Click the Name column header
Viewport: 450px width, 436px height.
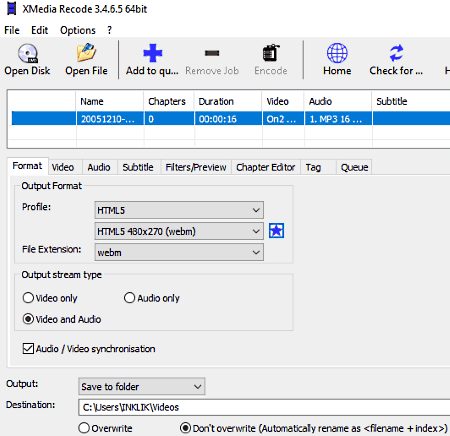click(x=110, y=101)
